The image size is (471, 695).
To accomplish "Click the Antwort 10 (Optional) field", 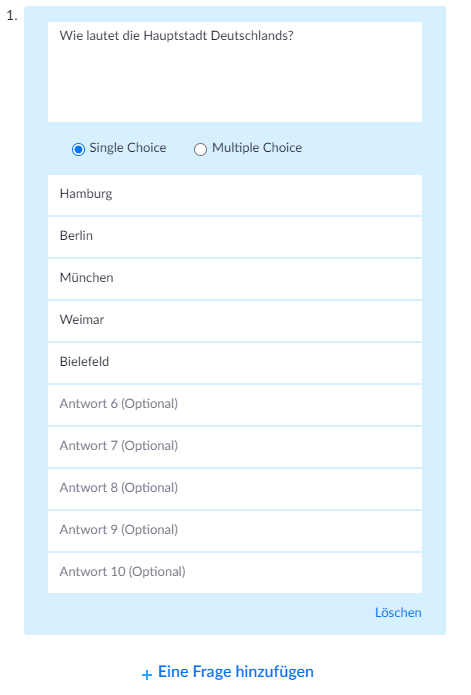I will (x=235, y=573).
